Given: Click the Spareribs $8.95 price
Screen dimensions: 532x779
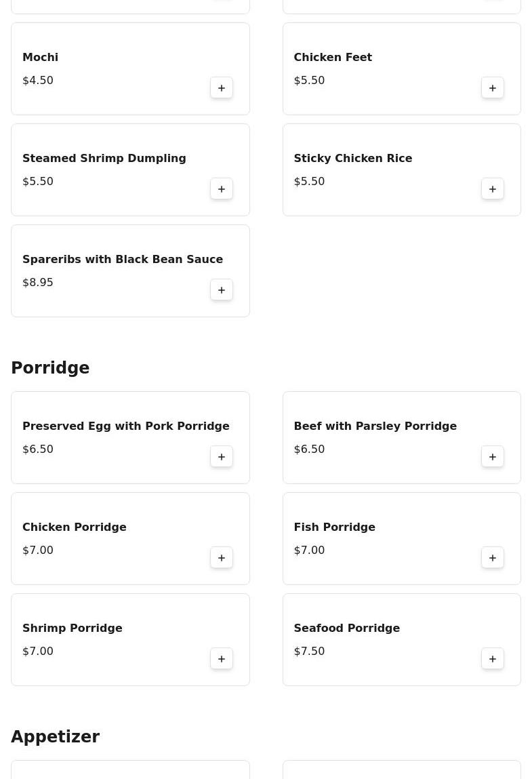Looking at the screenshot, I should [38, 283].
